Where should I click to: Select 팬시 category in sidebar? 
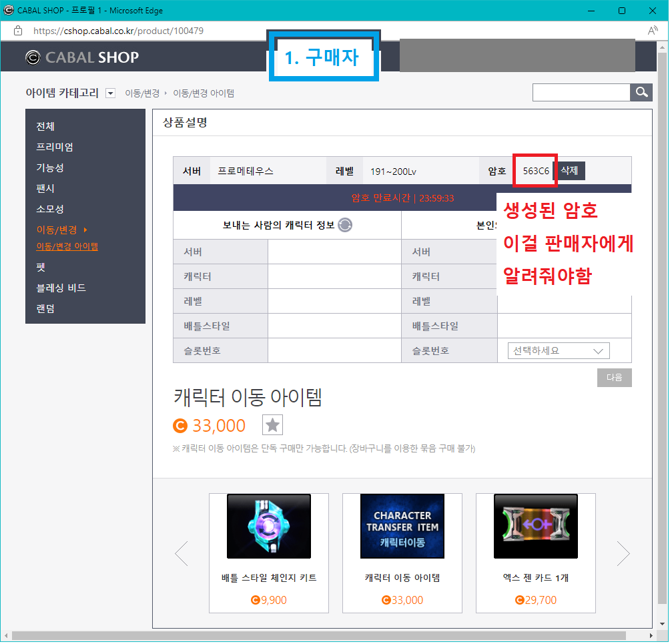point(45,189)
